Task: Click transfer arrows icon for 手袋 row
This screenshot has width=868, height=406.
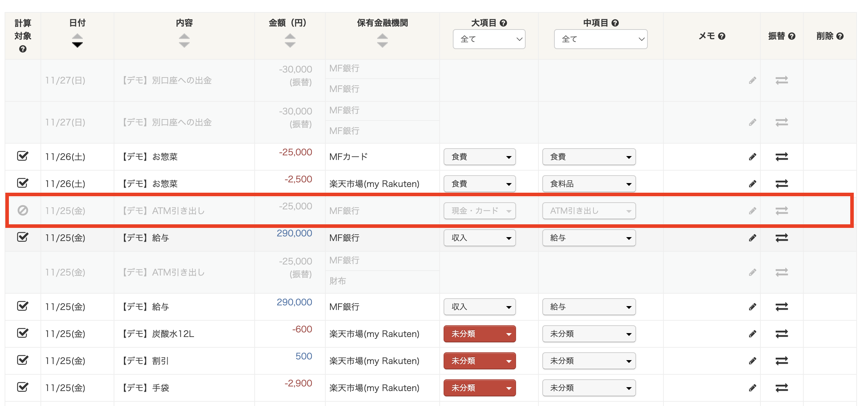Action: point(782,388)
